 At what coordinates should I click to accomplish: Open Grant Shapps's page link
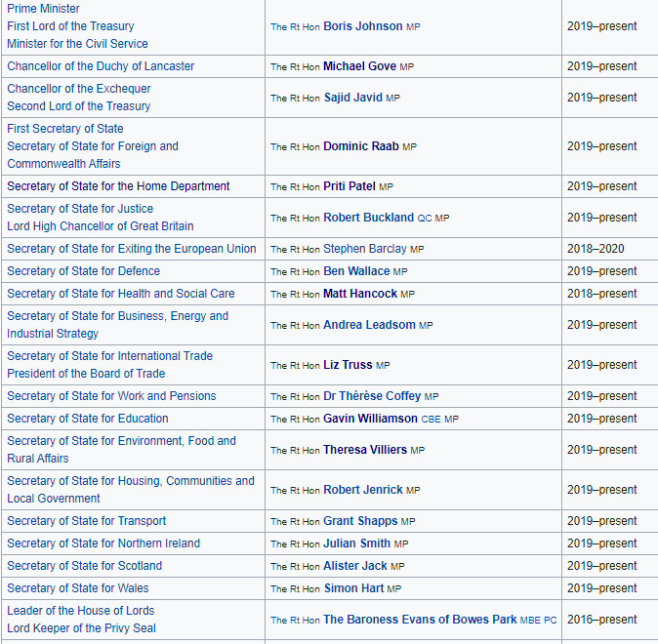point(360,521)
